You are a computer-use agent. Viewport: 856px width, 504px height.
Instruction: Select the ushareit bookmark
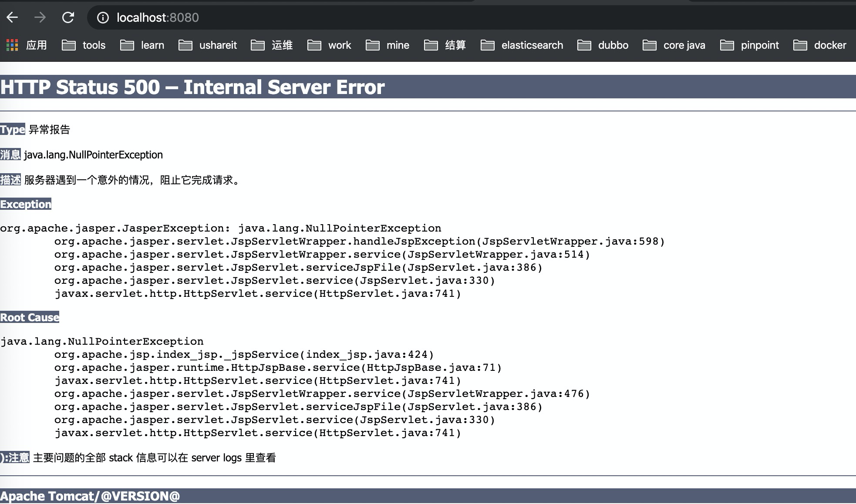coord(218,45)
